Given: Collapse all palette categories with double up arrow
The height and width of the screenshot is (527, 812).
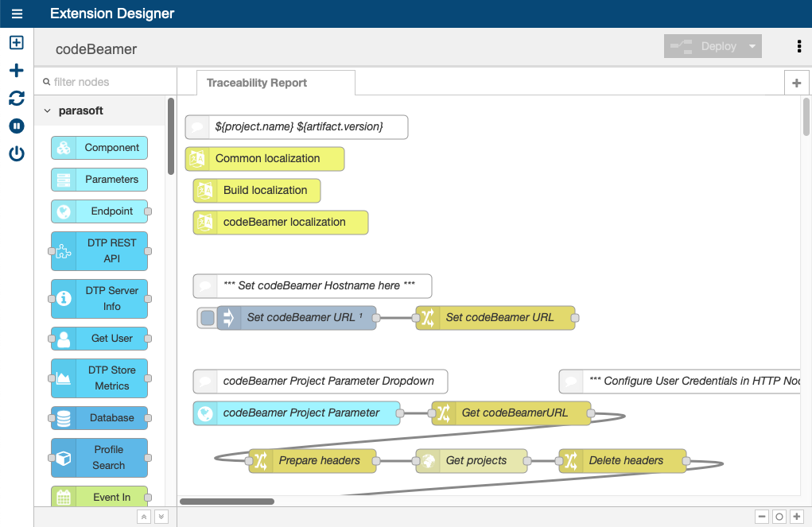Looking at the screenshot, I should 144,517.
